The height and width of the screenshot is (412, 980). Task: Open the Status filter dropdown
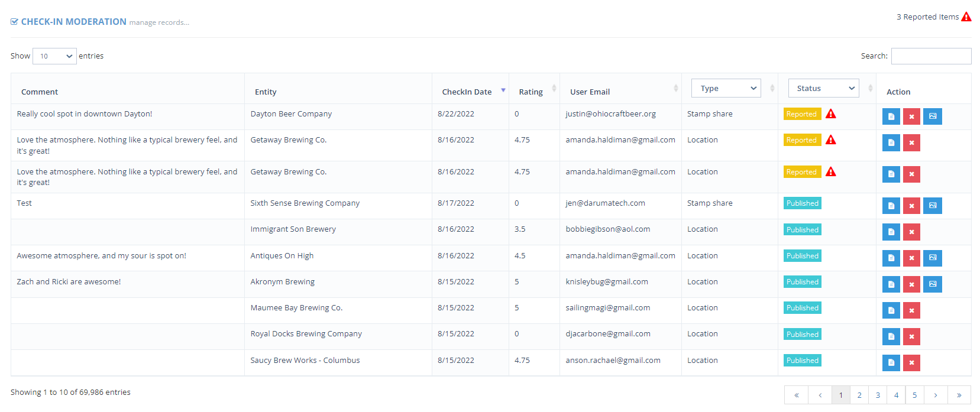(x=823, y=88)
